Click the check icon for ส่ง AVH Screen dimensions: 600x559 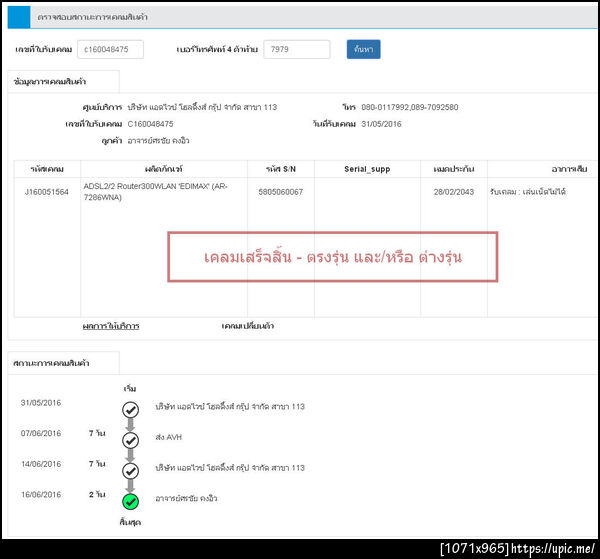click(130, 440)
